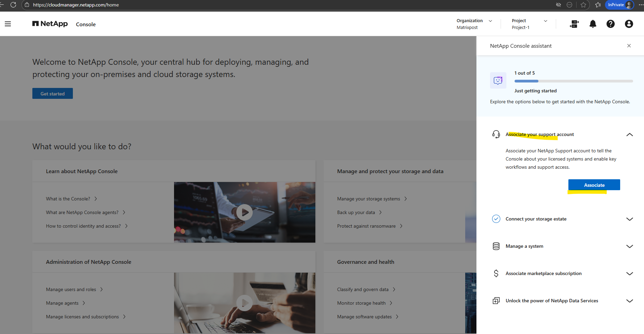
Task: Open the notifications bell
Action: pos(593,24)
